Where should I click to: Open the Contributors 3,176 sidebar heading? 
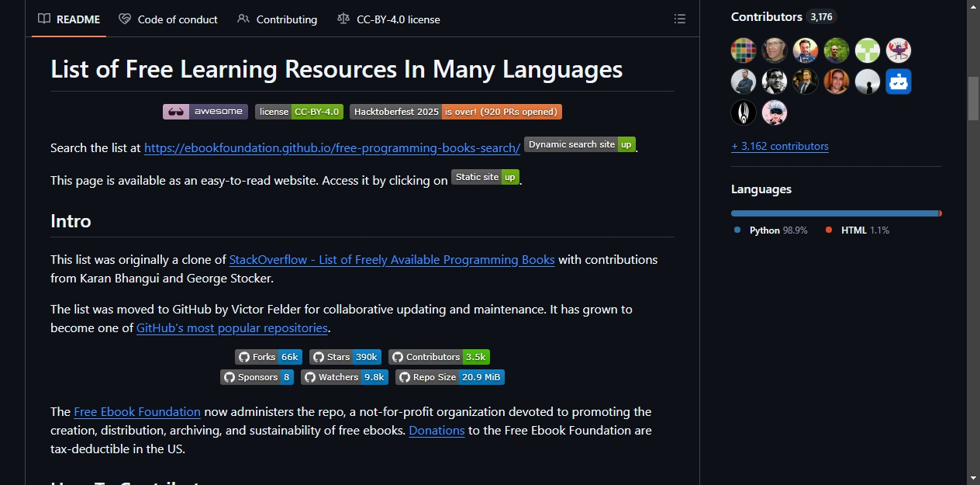[784, 16]
